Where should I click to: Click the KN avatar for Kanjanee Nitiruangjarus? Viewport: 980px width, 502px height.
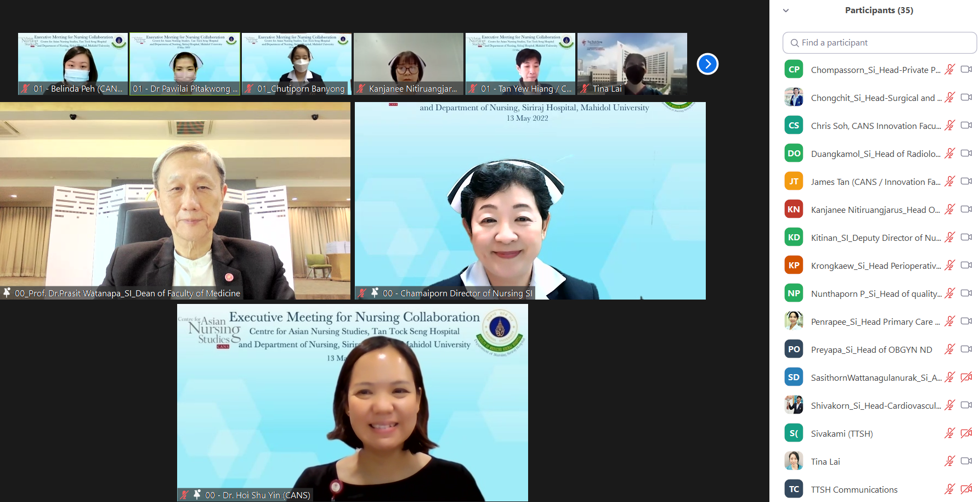coord(794,210)
